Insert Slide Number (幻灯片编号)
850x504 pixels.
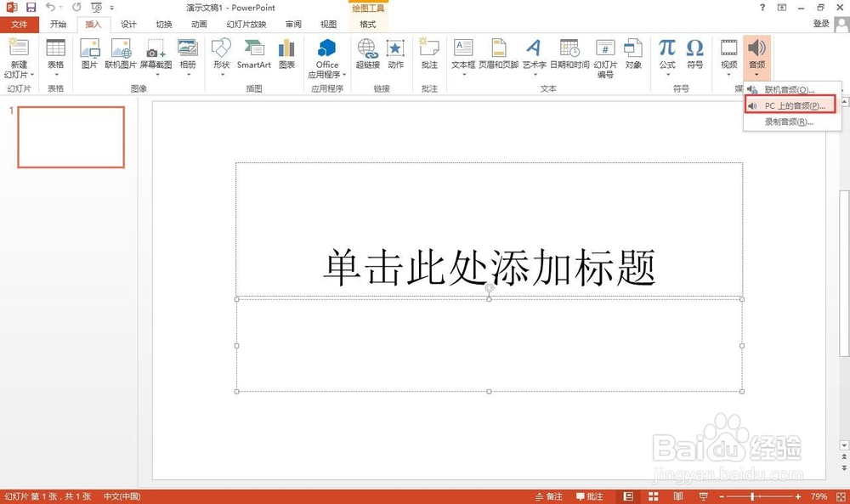coord(605,58)
